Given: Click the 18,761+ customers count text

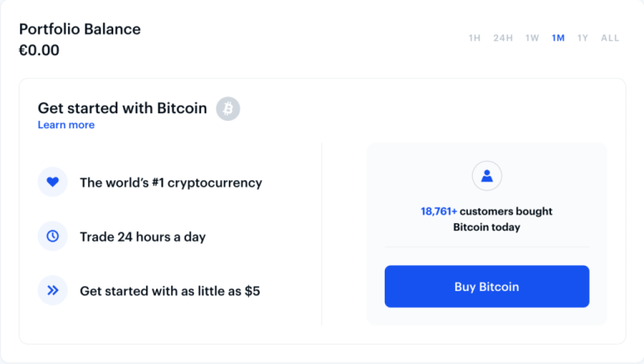Looking at the screenshot, I should pos(439,211).
